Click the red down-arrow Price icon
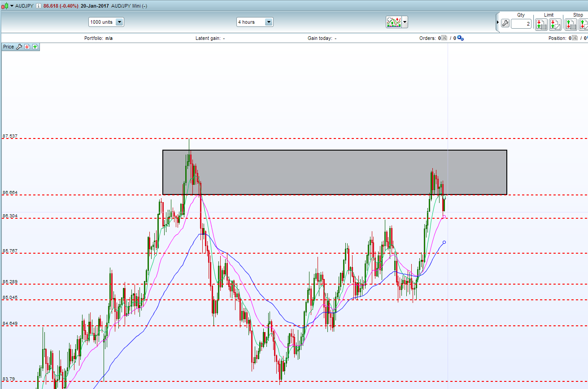 (x=27, y=47)
